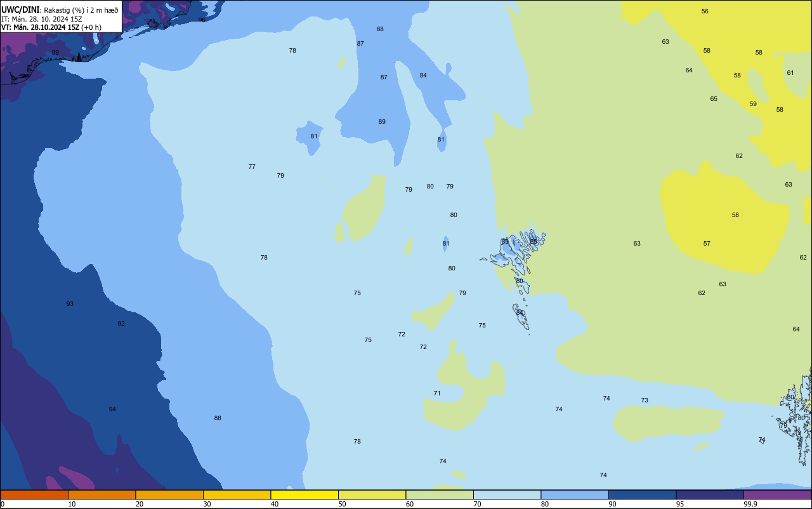Select the humidity value '96' near the coastline

(202, 20)
